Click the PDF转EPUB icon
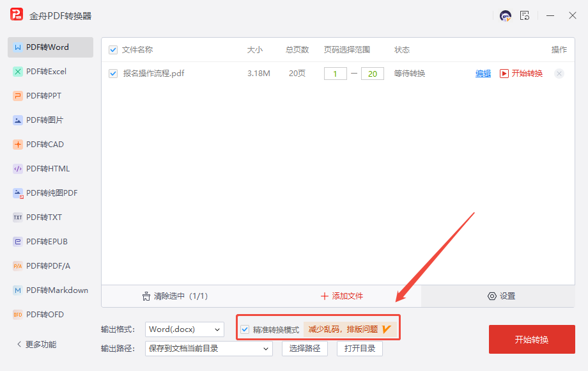The width and height of the screenshot is (588, 371). pos(18,242)
